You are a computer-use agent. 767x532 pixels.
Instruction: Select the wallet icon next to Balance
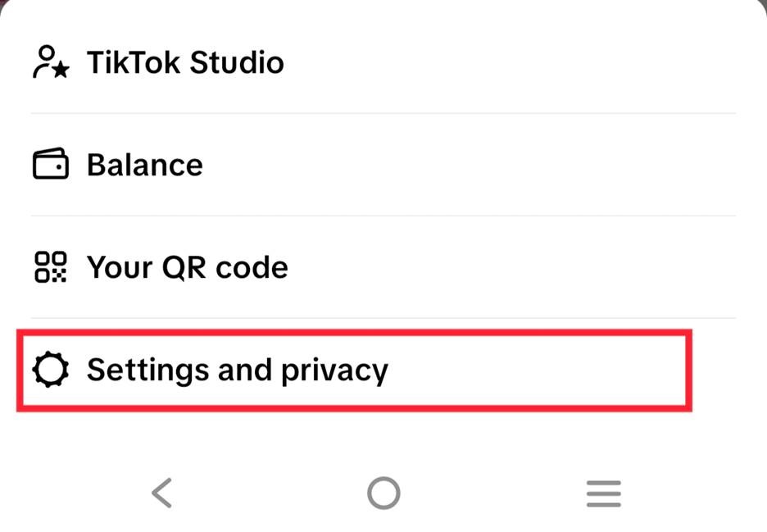(49, 164)
